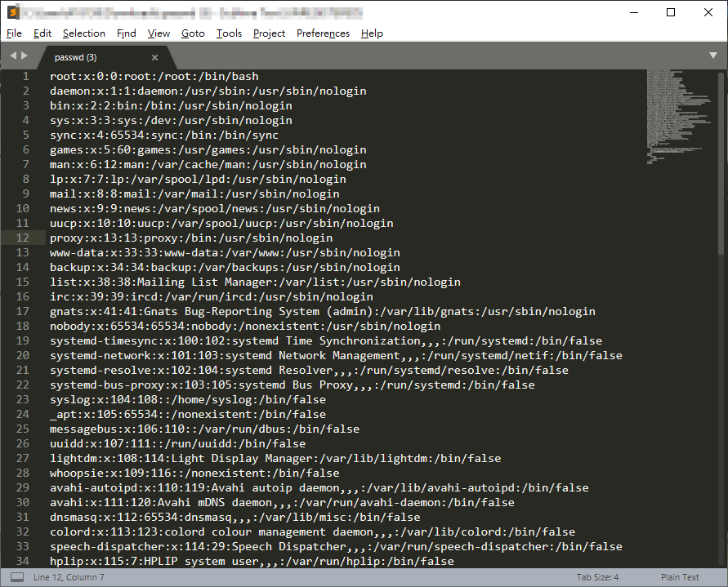
Task: Click the irc:x:39:39 line
Action: (212, 296)
